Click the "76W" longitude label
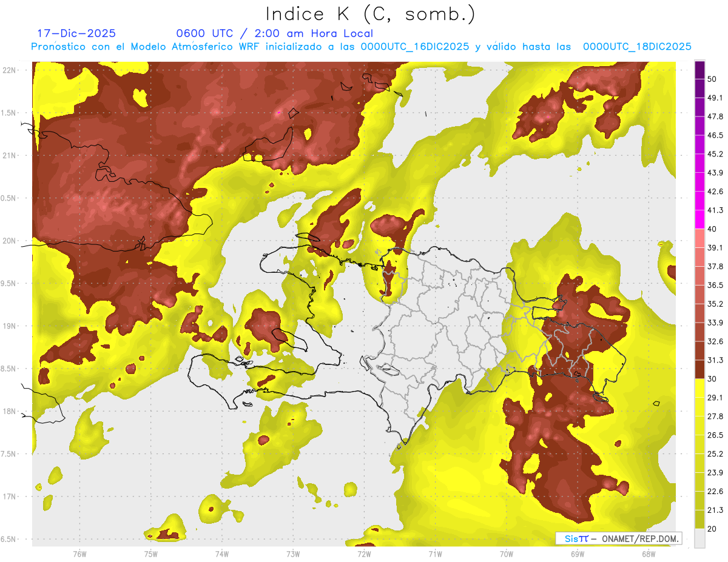Image resolution: width=728 pixels, height=562 pixels. tap(79, 554)
